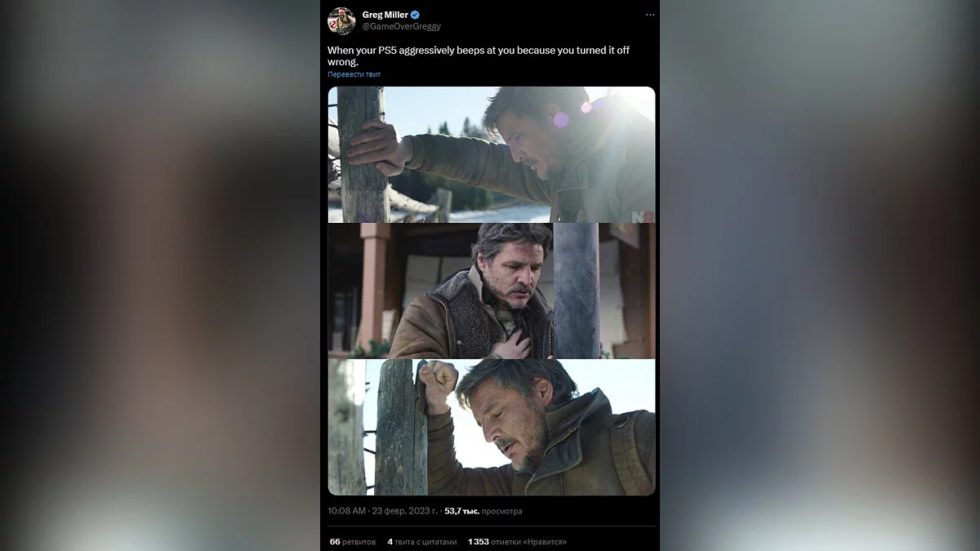Screen dimensions: 980x551
Task: Open the bottom photo of fist against post
Action: 491,427
